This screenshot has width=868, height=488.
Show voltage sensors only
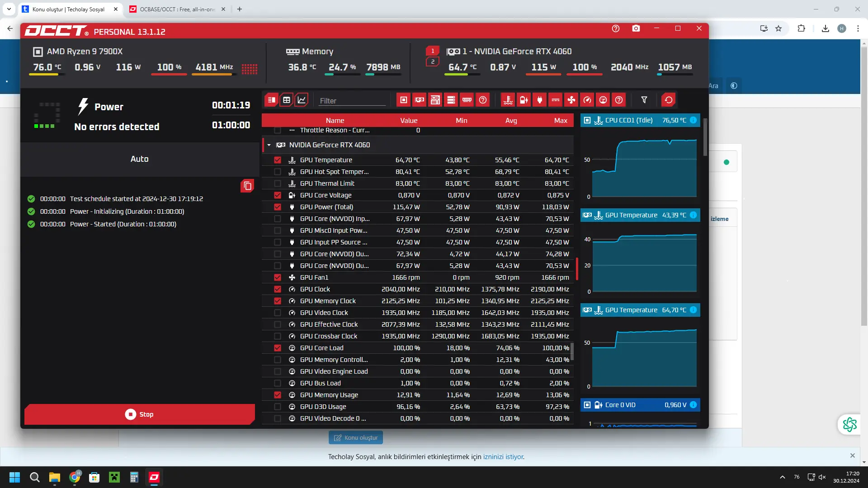click(524, 100)
